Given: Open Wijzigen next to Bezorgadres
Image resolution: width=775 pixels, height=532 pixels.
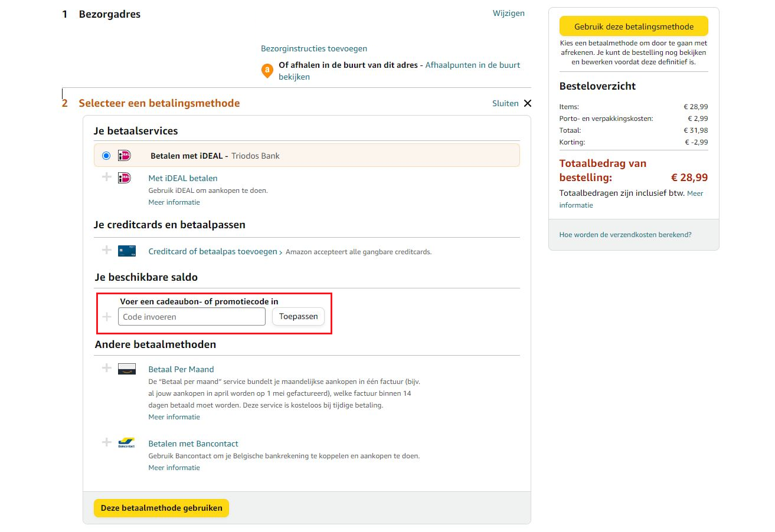Looking at the screenshot, I should pos(508,13).
